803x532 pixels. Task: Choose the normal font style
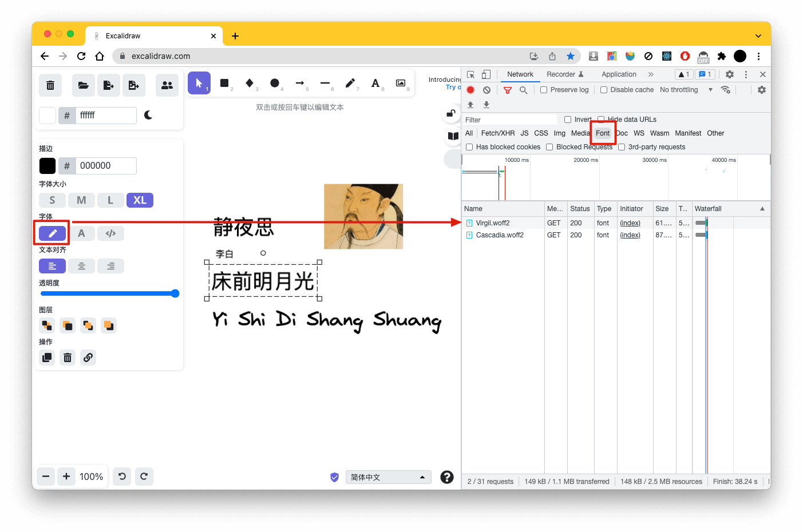tap(81, 233)
